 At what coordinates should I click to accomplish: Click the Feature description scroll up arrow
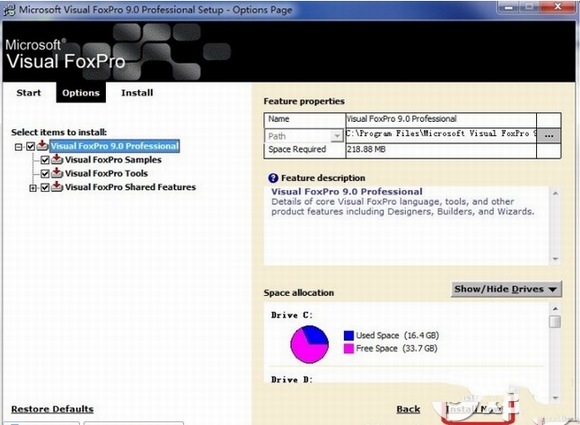coord(555,193)
